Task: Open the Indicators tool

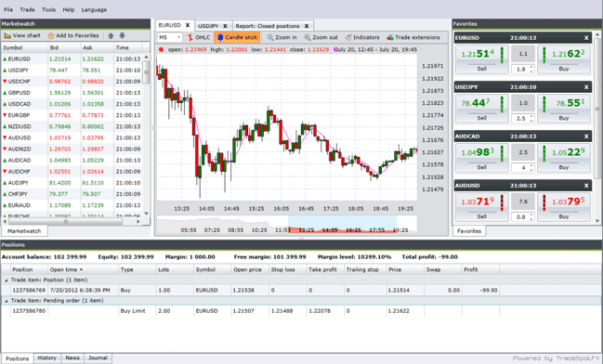Action: 362,37
